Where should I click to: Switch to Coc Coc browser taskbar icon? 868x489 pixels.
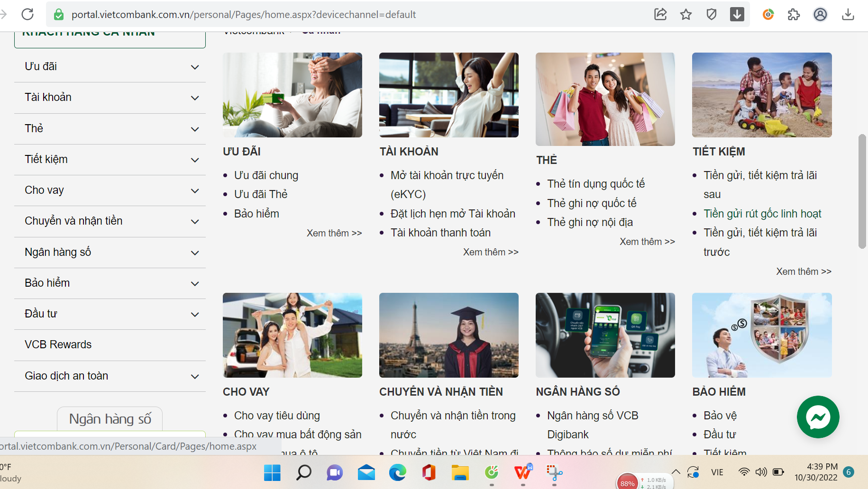click(492, 472)
